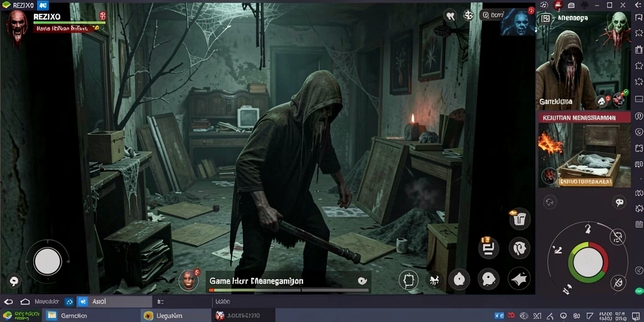Tap the bucket inventory button with orange tag
644x322 pixels.
[519, 218]
